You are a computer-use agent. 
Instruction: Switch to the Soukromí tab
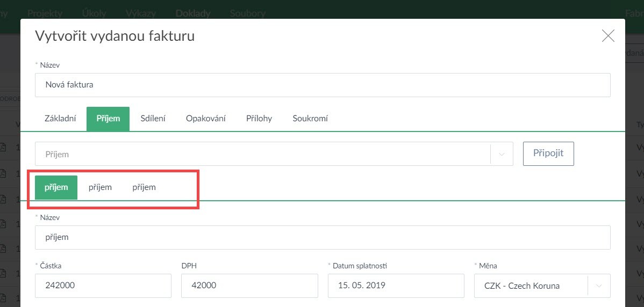310,119
